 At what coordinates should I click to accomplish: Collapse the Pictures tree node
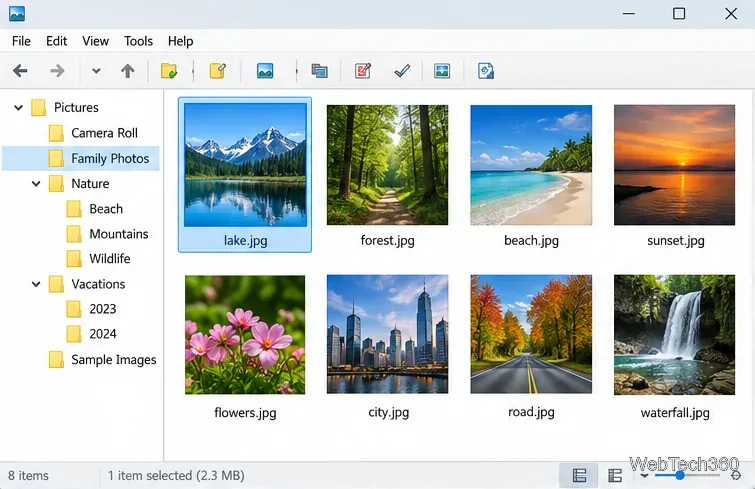(18, 107)
